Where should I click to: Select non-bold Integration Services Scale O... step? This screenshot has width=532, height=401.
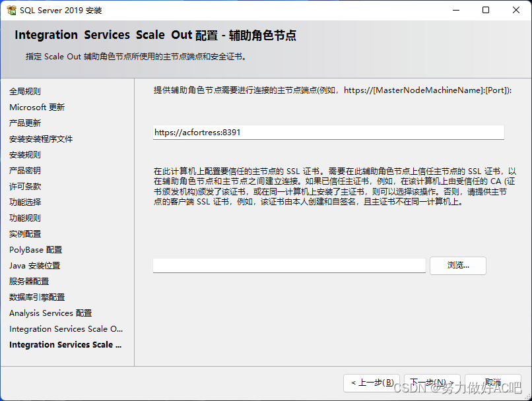tap(66, 329)
